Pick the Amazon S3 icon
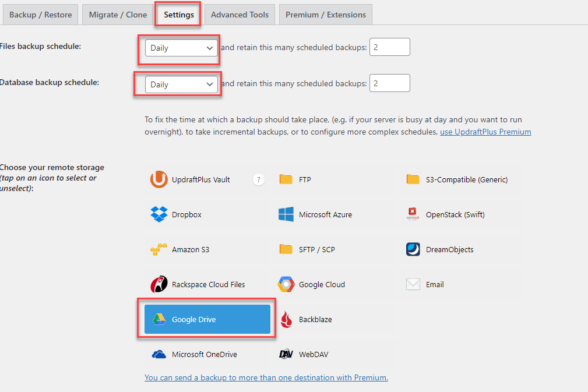The image size is (588, 392). pyautogui.click(x=159, y=249)
